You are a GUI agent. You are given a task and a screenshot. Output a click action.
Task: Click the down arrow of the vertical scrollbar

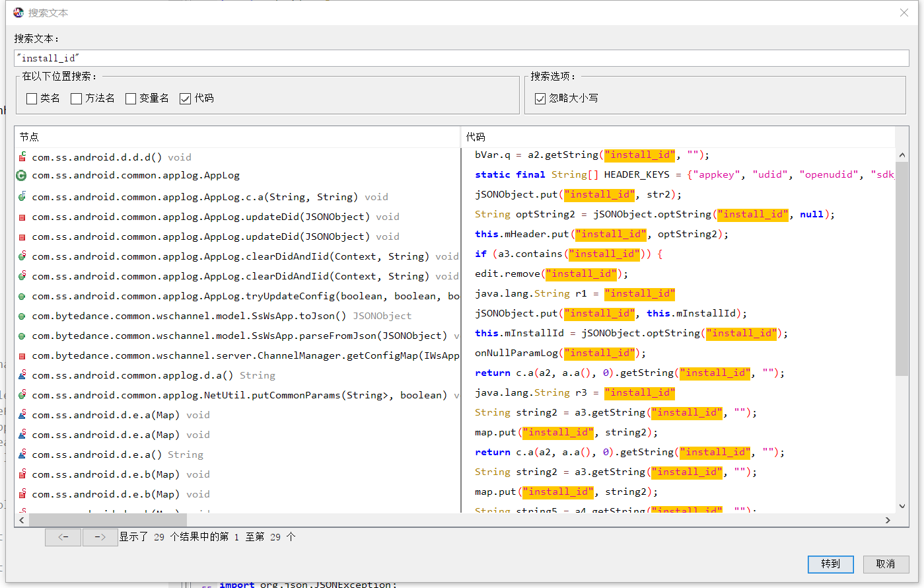click(902, 506)
